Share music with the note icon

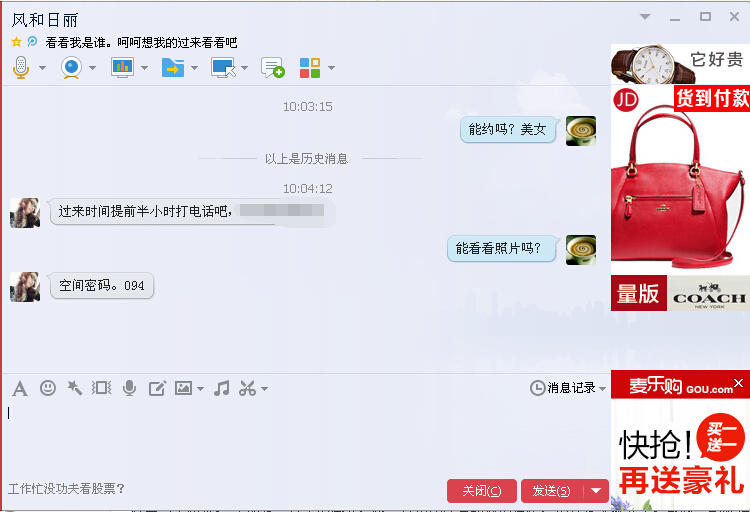(x=221, y=388)
